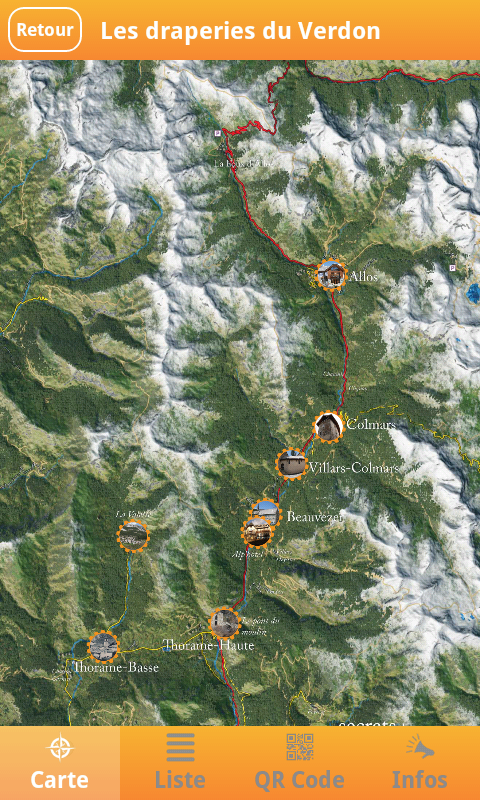Click the Thorame-Basse text label
The width and height of the screenshot is (480, 800).
116,667
